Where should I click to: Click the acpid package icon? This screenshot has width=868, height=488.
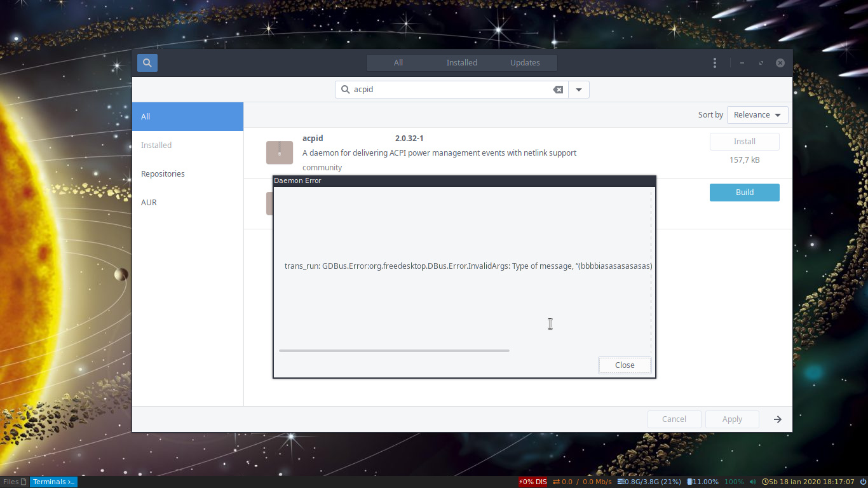[x=279, y=152]
